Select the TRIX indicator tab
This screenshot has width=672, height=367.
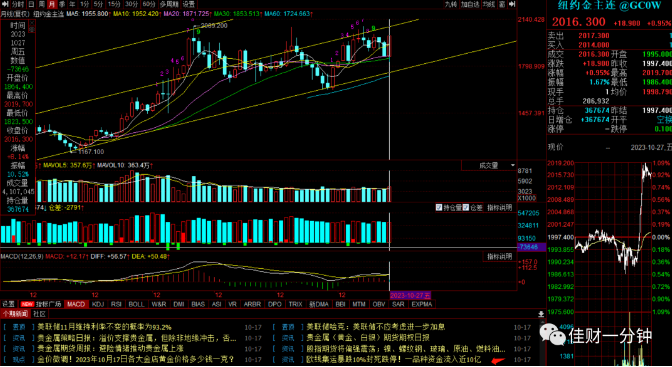coord(295,304)
